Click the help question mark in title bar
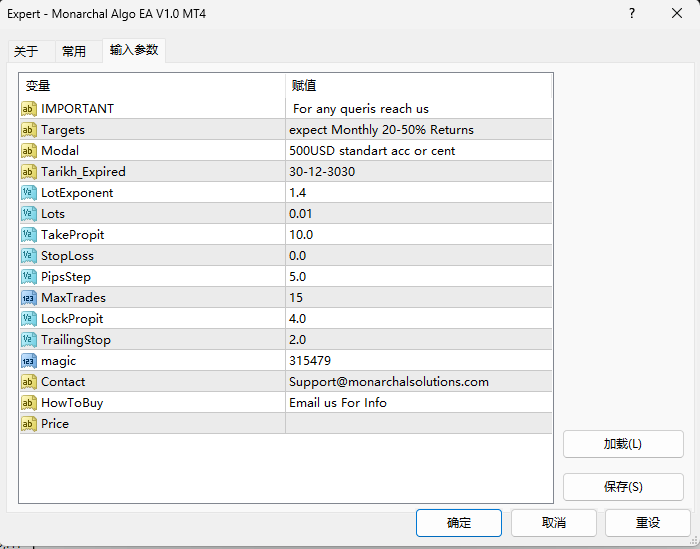The width and height of the screenshot is (700, 549). tap(632, 13)
